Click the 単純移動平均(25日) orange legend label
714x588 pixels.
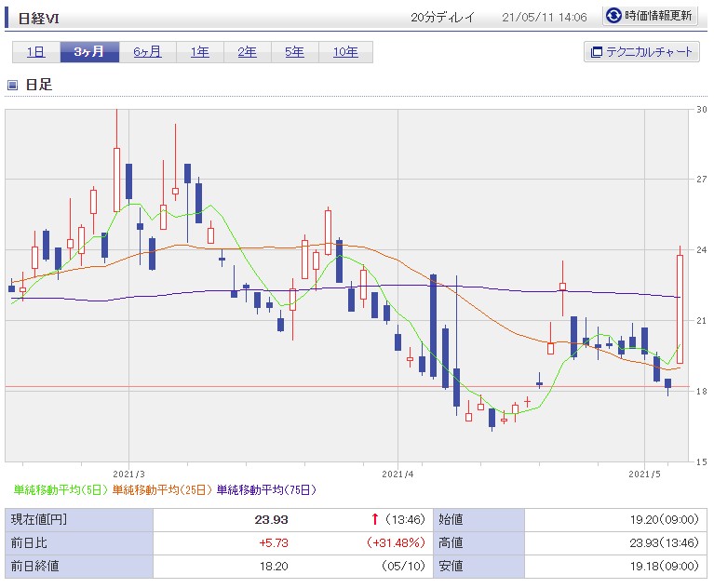pyautogui.click(x=162, y=489)
